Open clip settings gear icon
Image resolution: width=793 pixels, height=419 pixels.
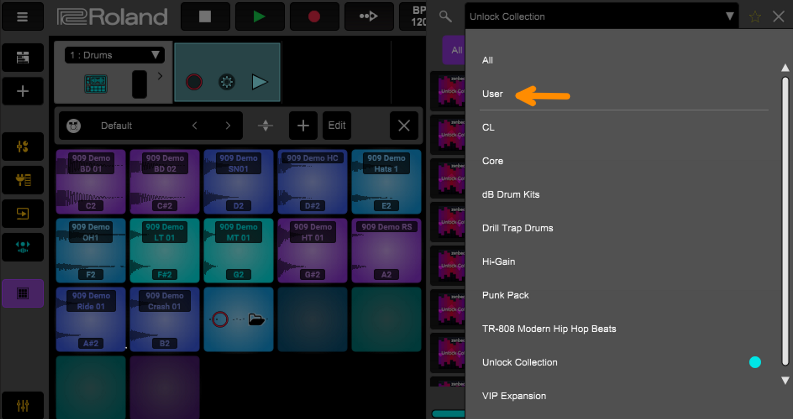pyautogui.click(x=227, y=82)
